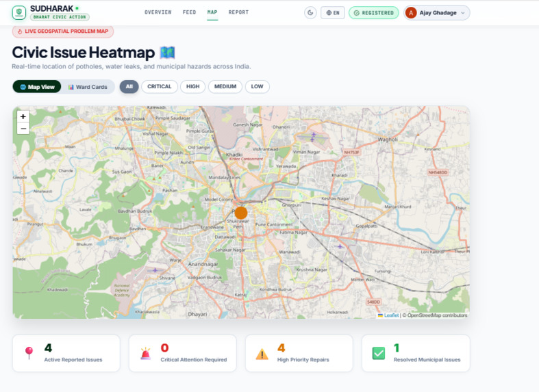Image resolution: width=539 pixels, height=392 pixels.
Task: Click the SUDHARAK brand name
Action: [x=51, y=8]
